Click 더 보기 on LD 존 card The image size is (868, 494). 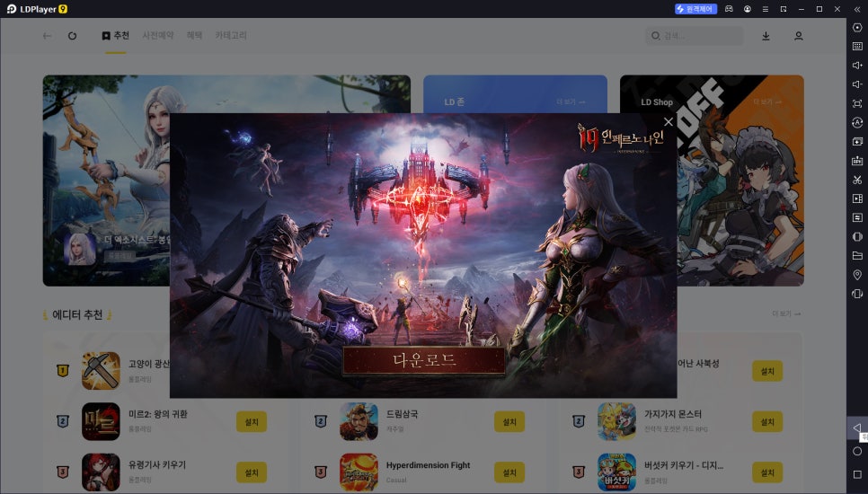pos(571,101)
